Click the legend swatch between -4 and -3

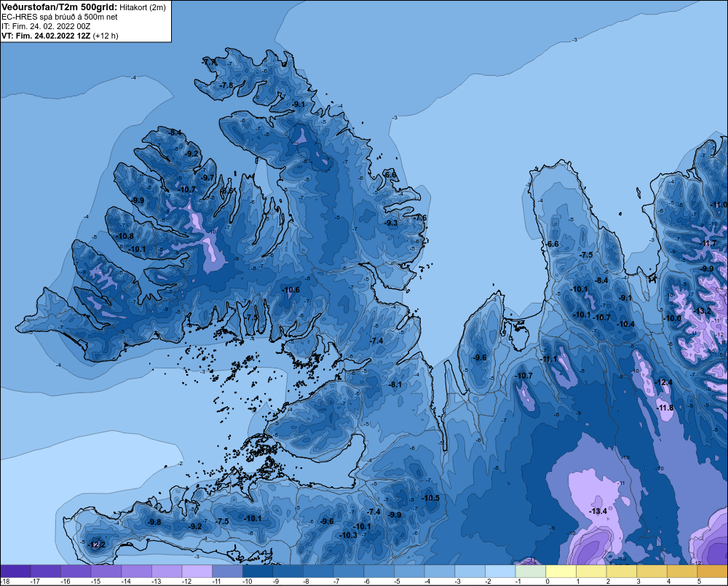(x=440, y=571)
